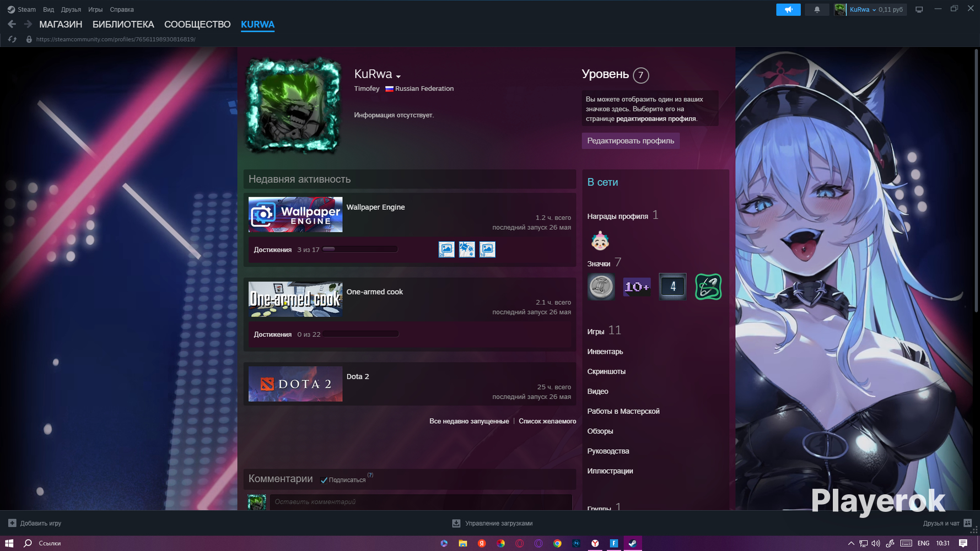Go back with the back arrow
Viewport: 980px width, 551px height.
[12, 24]
